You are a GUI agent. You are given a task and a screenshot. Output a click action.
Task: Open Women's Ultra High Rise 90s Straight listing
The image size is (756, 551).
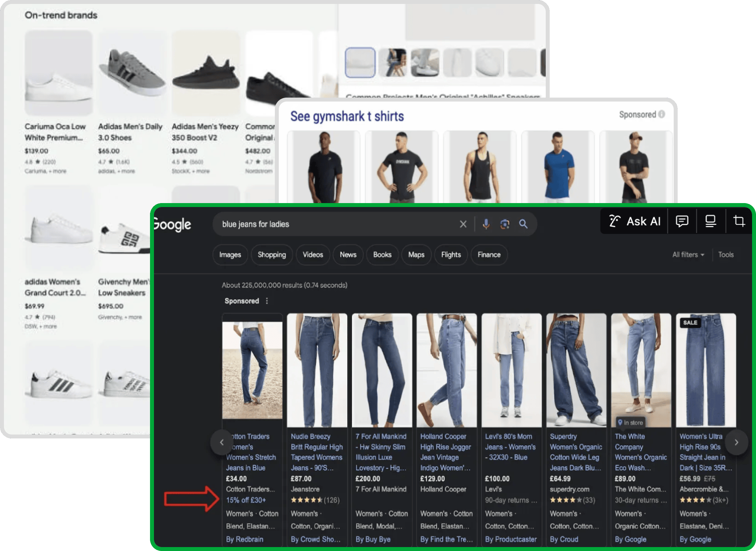tap(706, 452)
